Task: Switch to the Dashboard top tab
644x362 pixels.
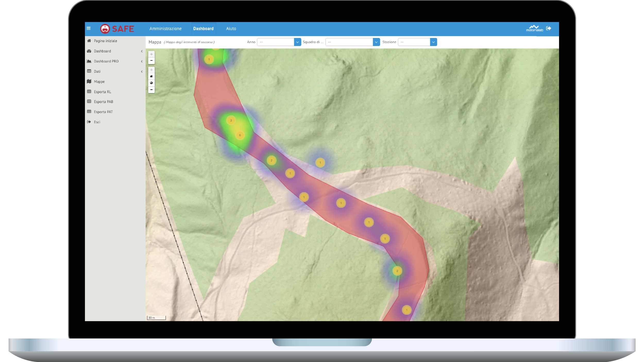Action: pos(203,29)
